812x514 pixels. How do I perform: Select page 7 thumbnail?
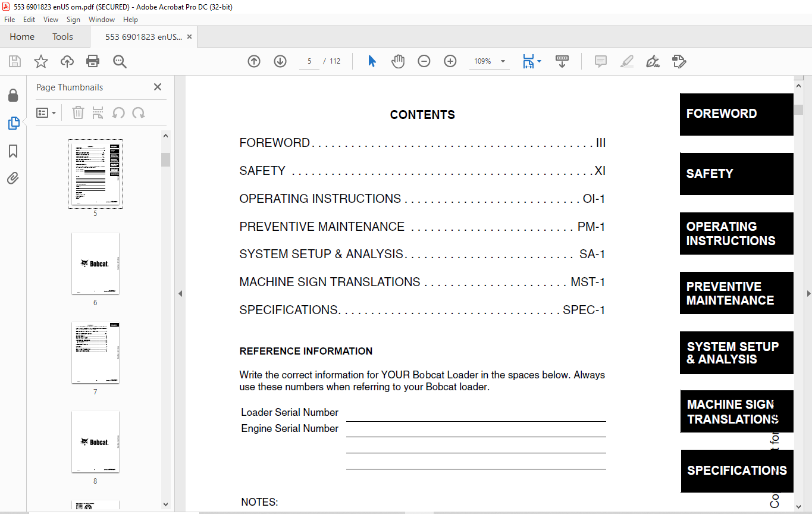click(95, 352)
